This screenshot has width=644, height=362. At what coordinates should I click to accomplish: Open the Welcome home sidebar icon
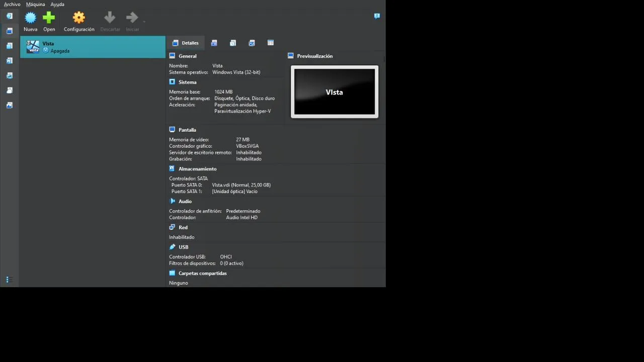pyautogui.click(x=9, y=16)
